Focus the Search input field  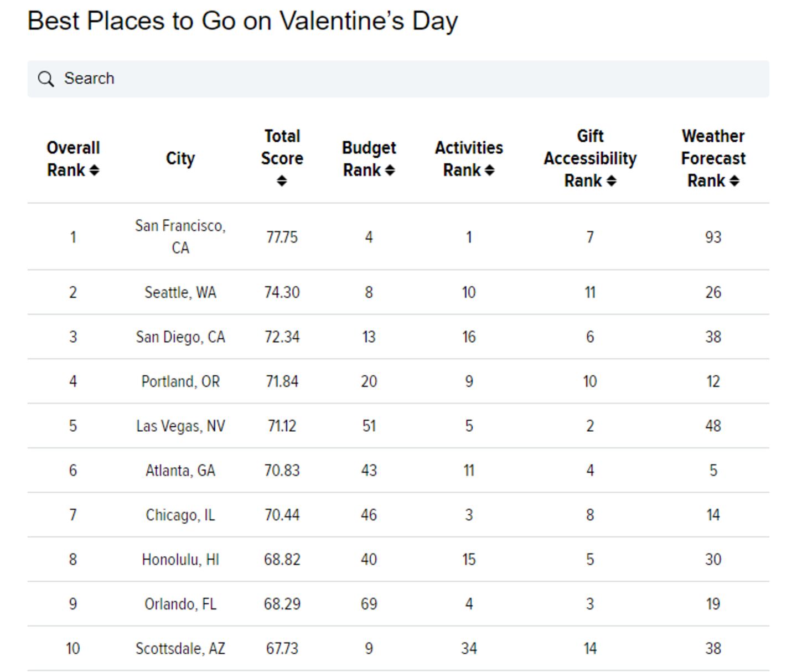point(398,79)
